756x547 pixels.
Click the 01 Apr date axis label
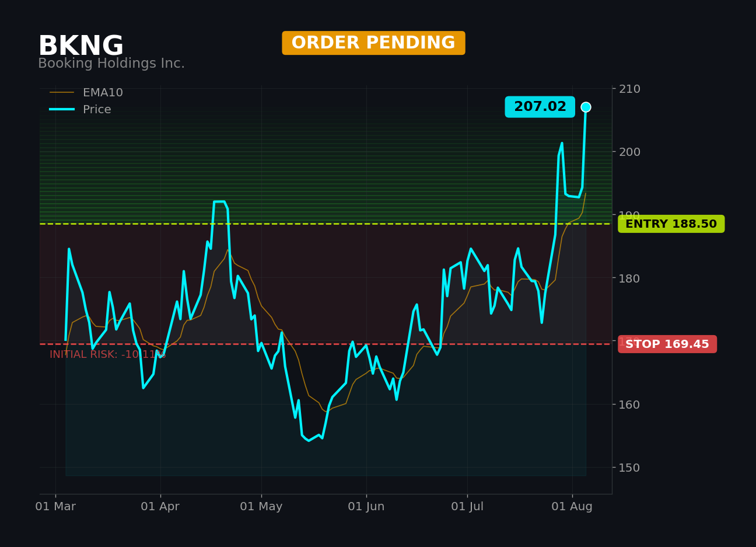(x=160, y=507)
